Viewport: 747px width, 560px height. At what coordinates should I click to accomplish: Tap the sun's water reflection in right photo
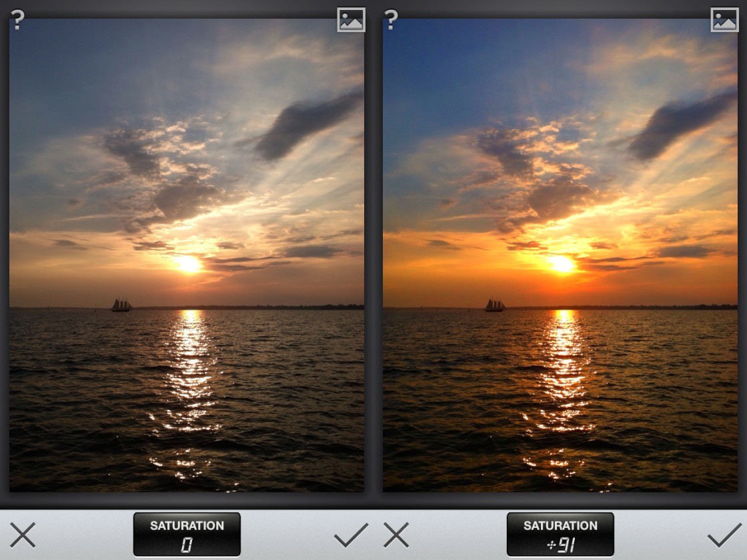564,373
